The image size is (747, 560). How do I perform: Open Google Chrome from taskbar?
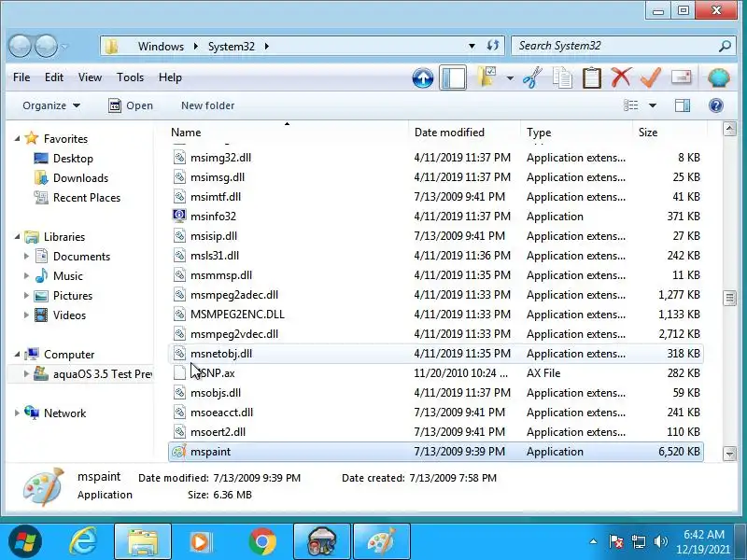click(x=261, y=542)
